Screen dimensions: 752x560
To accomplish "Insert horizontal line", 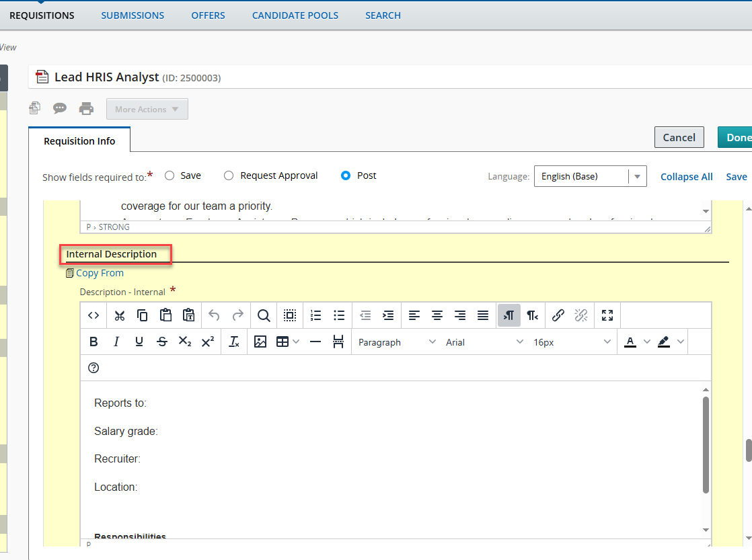I will pos(315,342).
